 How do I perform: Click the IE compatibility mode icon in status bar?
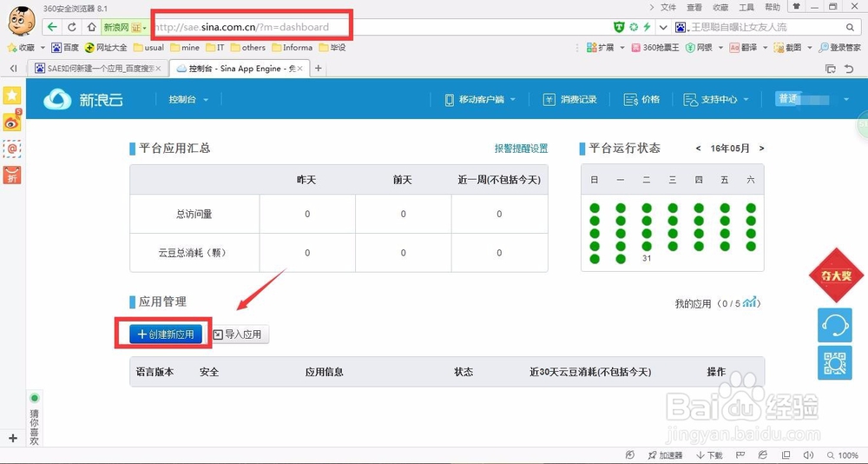point(762,455)
